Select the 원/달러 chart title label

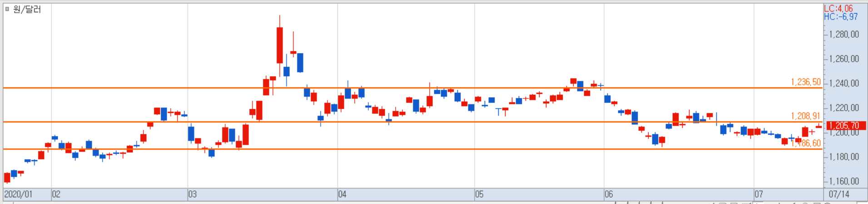tap(27, 9)
